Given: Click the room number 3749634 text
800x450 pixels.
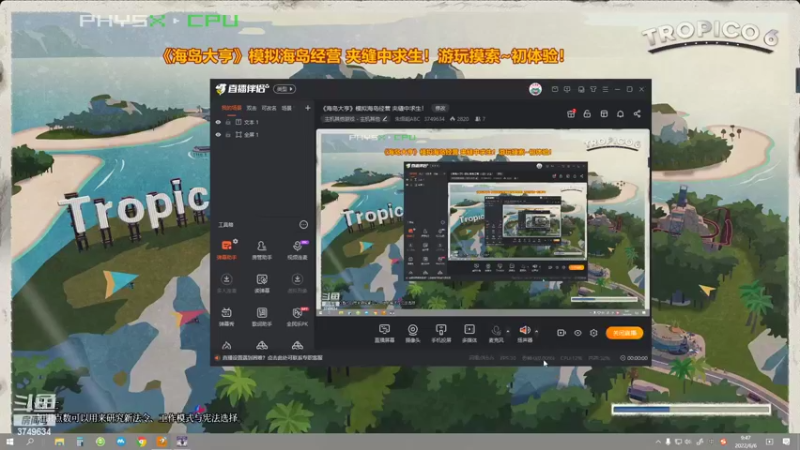Looking at the screenshot, I should [x=434, y=119].
